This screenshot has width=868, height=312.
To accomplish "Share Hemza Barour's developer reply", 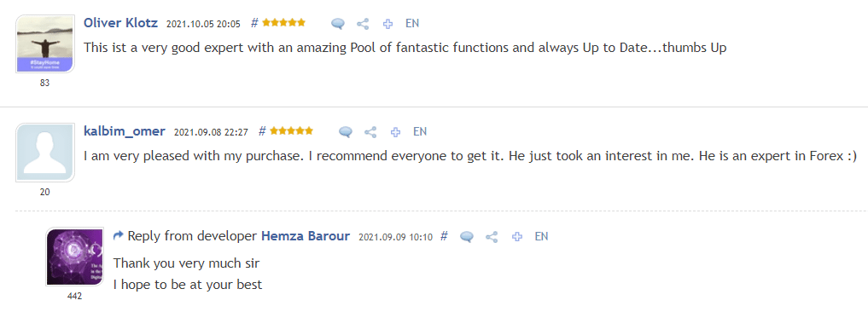I will 492,237.
